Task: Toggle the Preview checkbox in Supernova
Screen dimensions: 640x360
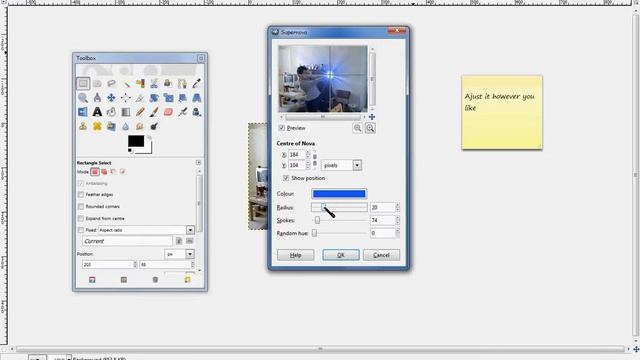Action: 282,128
